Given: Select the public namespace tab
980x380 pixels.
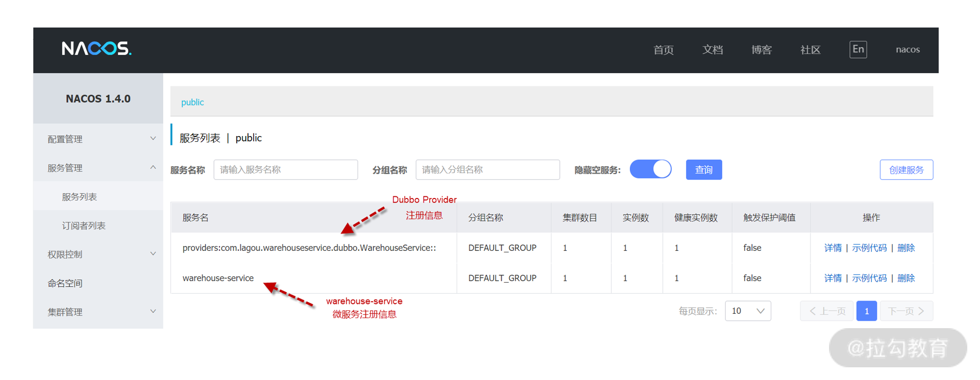Looking at the screenshot, I should (x=192, y=102).
